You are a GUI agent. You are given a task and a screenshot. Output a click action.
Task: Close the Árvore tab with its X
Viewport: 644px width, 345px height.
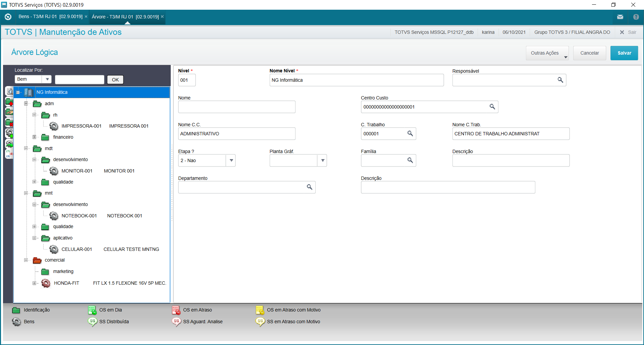pos(162,16)
